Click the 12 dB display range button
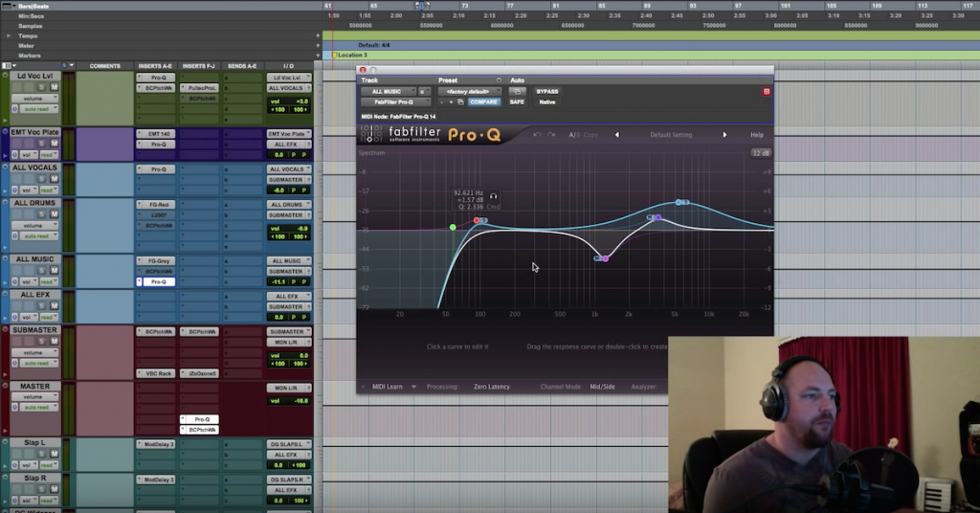This screenshot has height=513, width=980. (x=761, y=153)
